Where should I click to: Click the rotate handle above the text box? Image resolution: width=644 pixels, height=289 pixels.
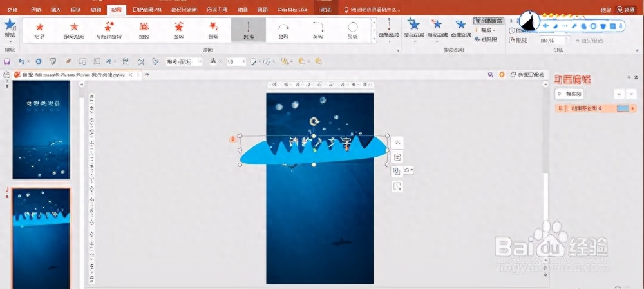pos(314,121)
